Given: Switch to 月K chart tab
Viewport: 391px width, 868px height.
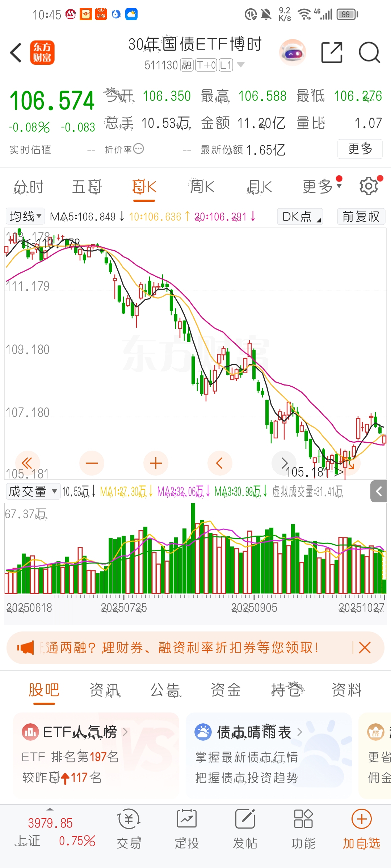Looking at the screenshot, I should [260, 187].
